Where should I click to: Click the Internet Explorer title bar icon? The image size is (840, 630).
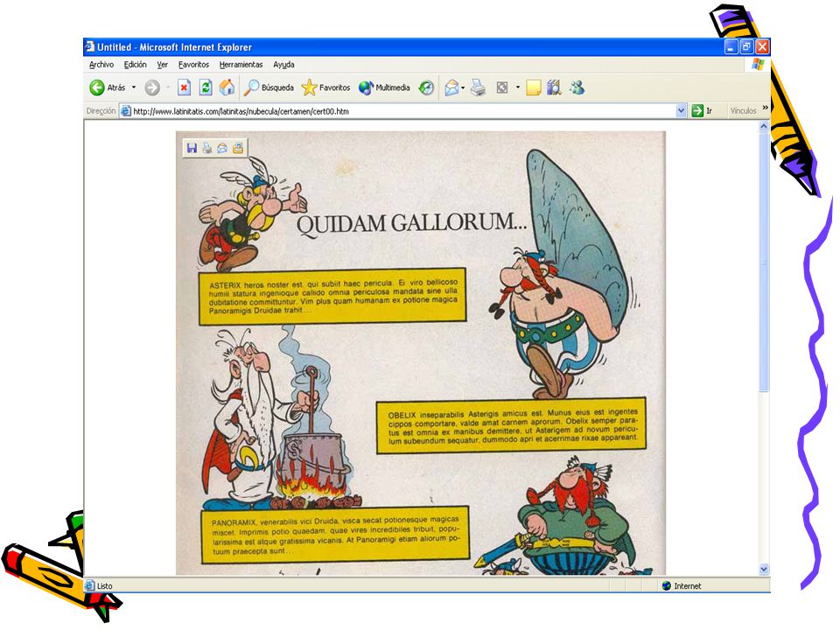[x=90, y=47]
